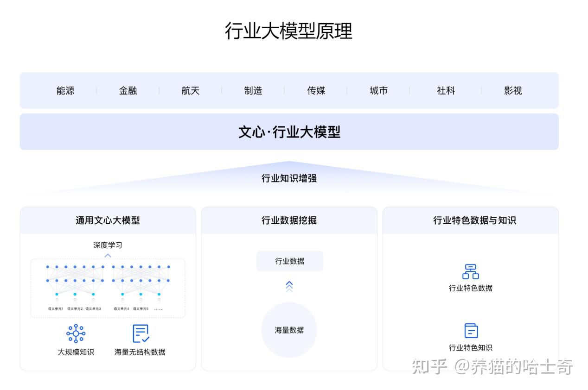Click the double up-arrow below 行业数据
The width and height of the screenshot is (588, 390).
[x=289, y=287]
